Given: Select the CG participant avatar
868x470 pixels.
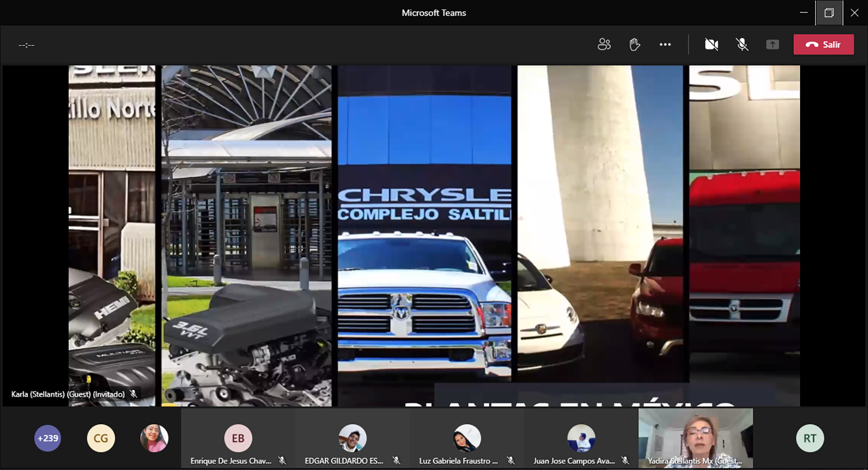Looking at the screenshot, I should point(101,438).
